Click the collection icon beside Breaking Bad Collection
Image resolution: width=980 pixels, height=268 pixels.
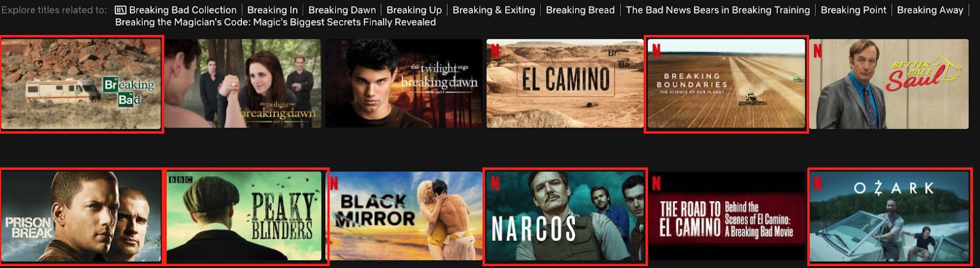coord(121,10)
